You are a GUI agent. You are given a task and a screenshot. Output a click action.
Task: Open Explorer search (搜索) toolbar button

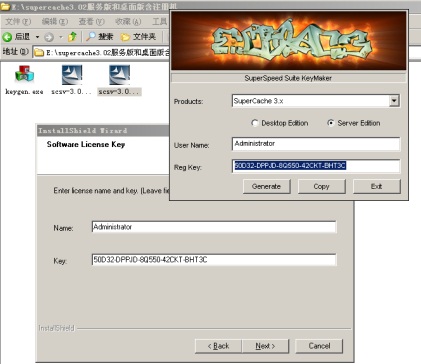100,37
